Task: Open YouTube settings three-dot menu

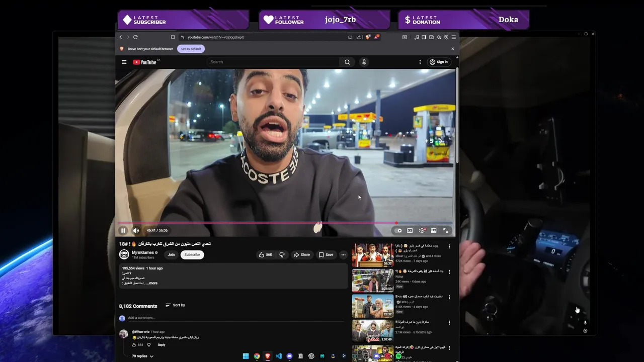Action: pyautogui.click(x=420, y=62)
